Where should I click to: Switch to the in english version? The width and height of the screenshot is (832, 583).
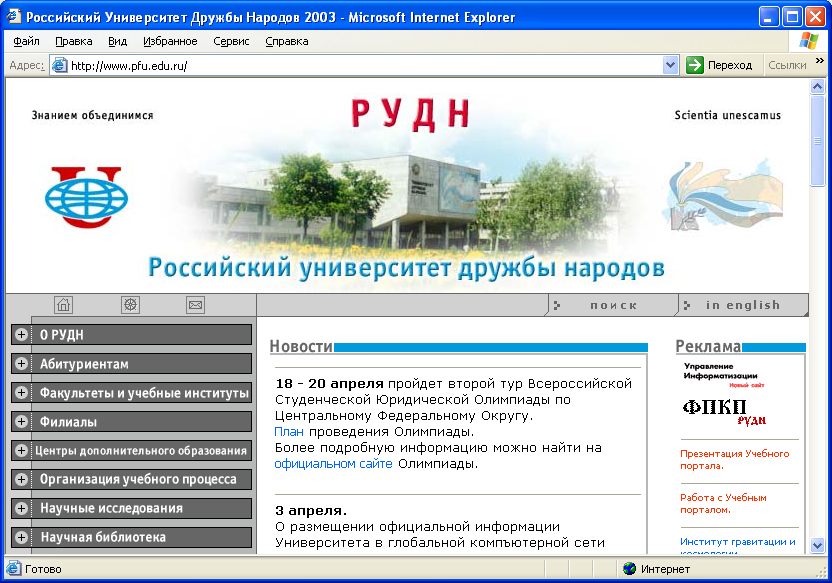pyautogui.click(x=742, y=305)
